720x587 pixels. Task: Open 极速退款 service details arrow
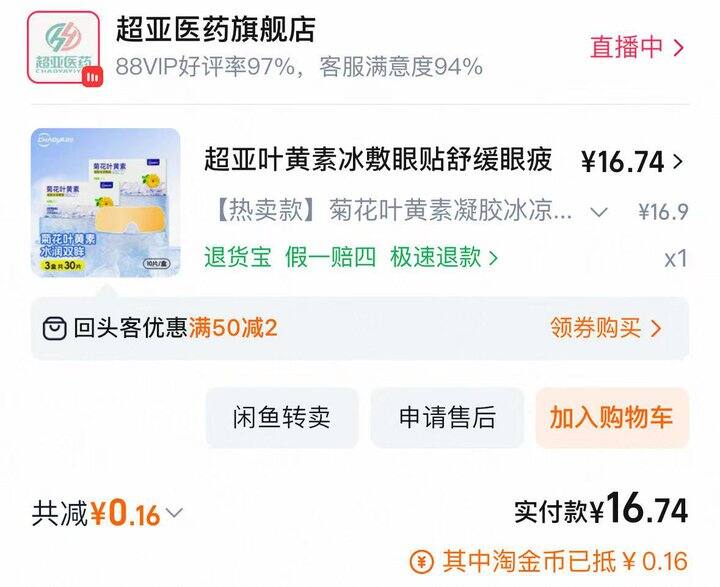point(493,258)
